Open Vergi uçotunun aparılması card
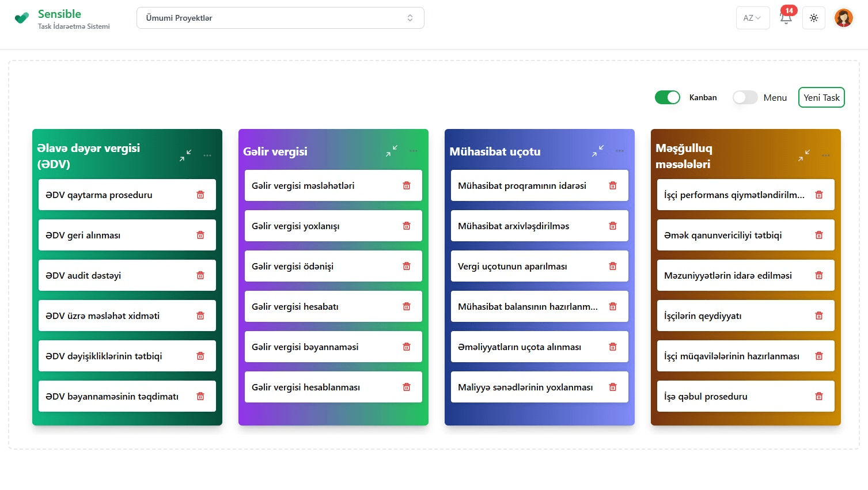 [x=540, y=266]
